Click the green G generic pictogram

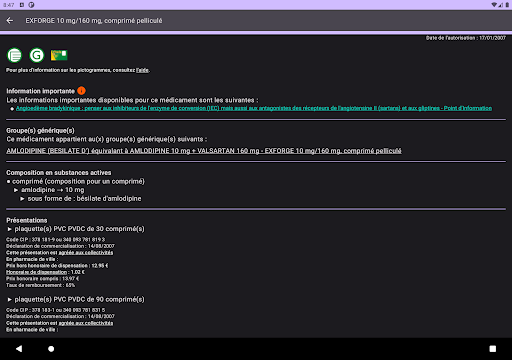click(37, 55)
